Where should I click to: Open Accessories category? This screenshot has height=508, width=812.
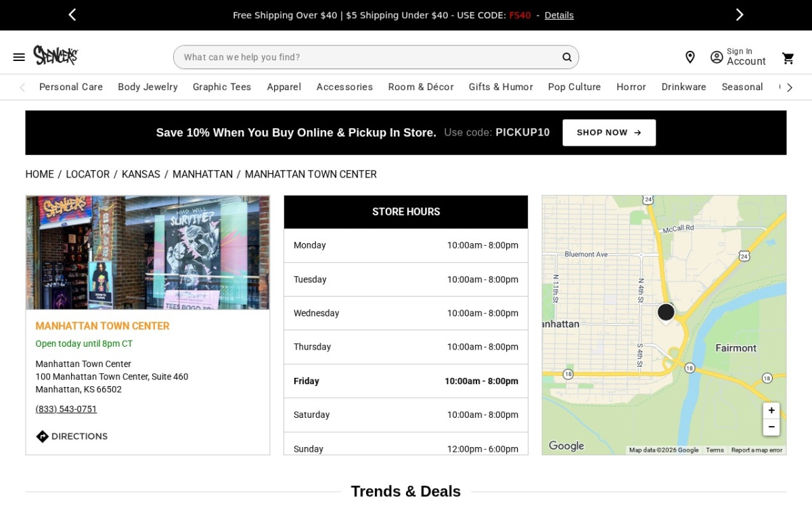[x=344, y=87]
